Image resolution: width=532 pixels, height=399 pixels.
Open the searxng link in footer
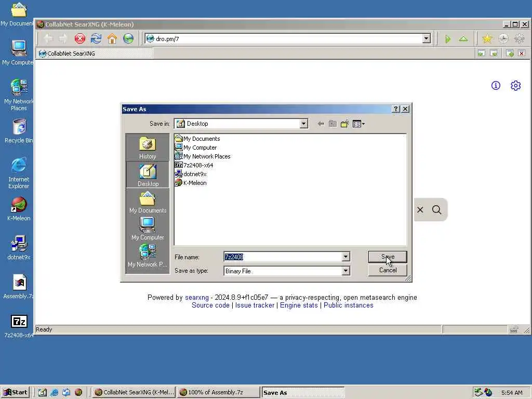[x=197, y=298]
